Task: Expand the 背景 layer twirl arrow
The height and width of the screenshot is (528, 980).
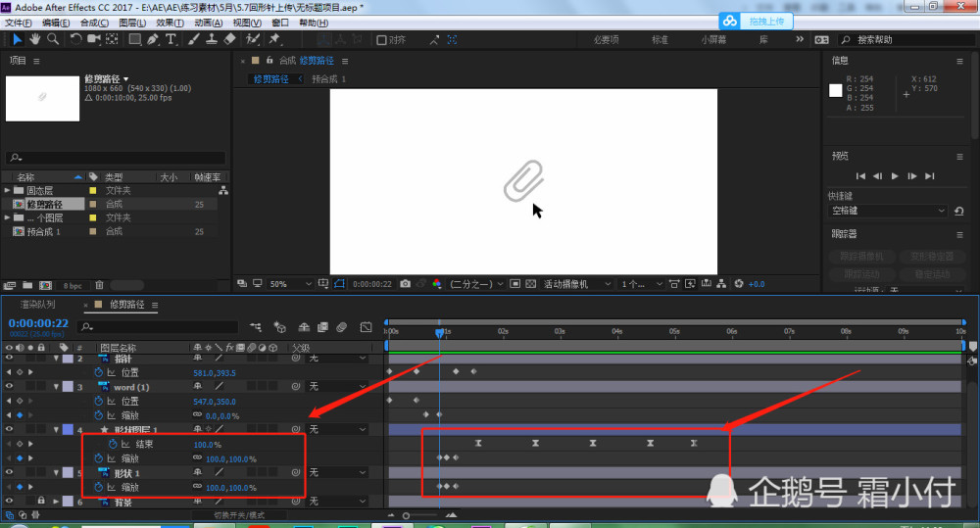Action: coord(56,502)
